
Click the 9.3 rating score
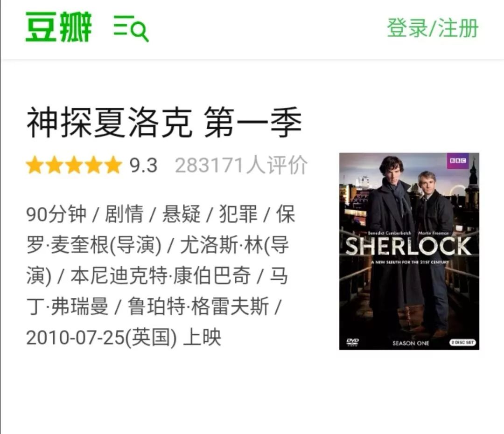143,165
